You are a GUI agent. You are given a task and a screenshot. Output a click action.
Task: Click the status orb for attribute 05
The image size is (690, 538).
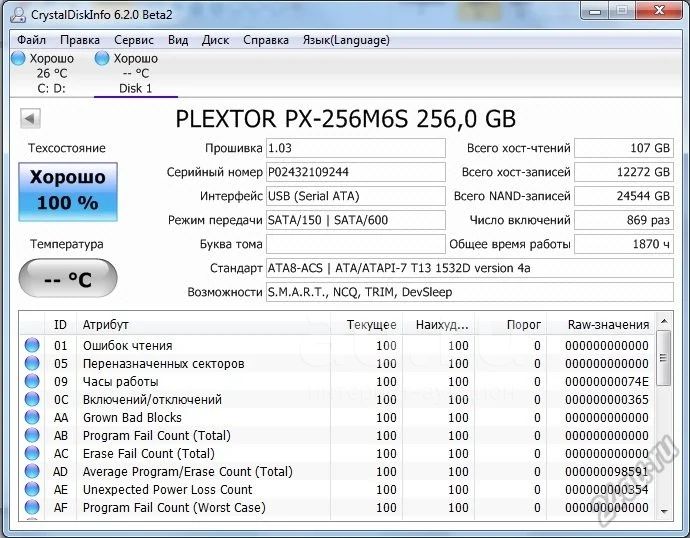click(32, 363)
